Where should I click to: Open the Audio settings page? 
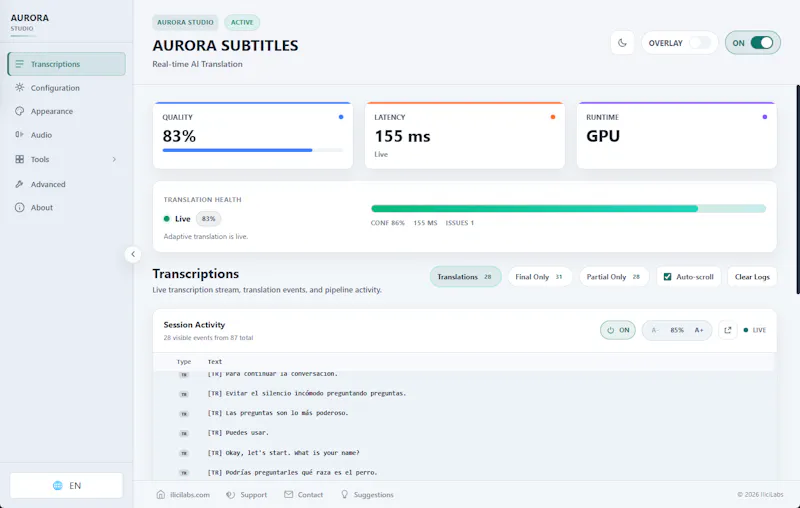click(x=66, y=135)
